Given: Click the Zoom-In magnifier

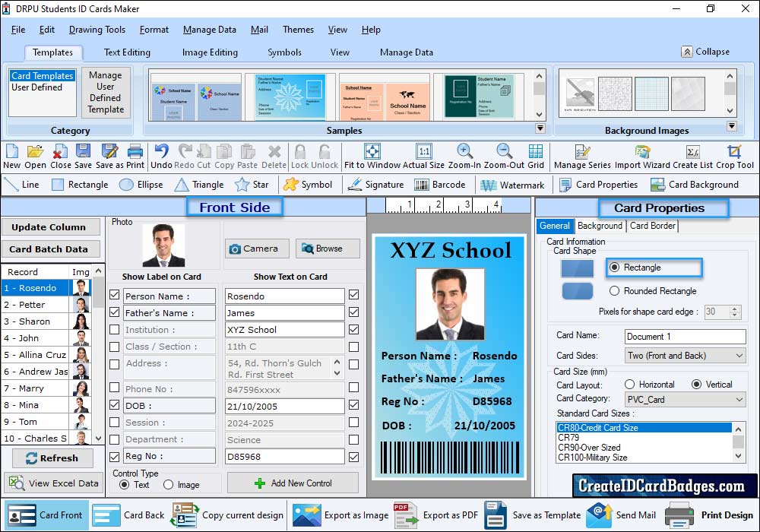Looking at the screenshot, I should (x=464, y=151).
